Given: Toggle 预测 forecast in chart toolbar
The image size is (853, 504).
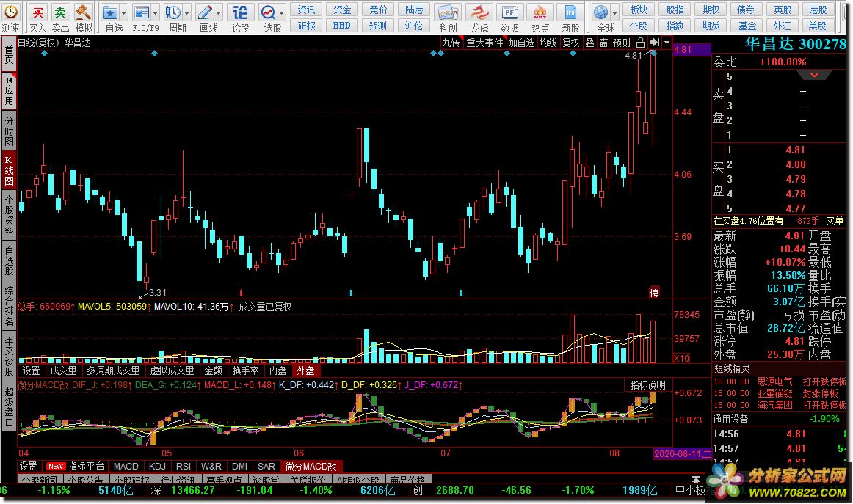Looking at the screenshot, I should (x=621, y=43).
